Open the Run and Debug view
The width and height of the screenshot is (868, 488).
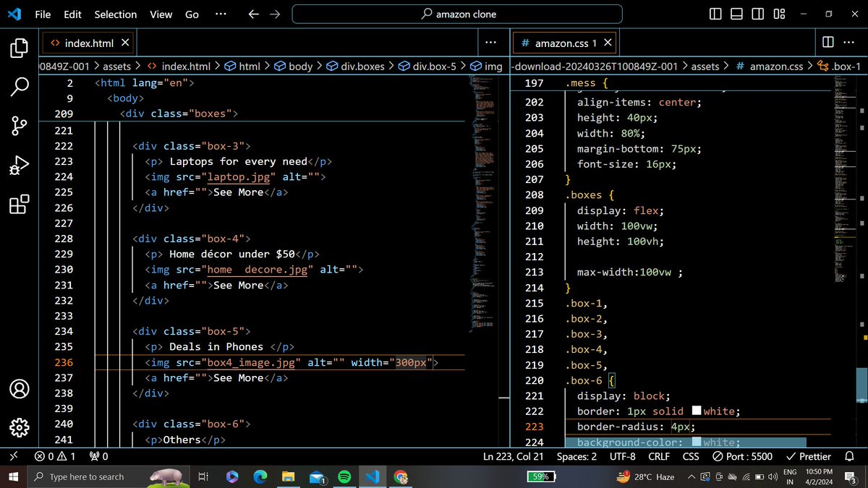point(19,166)
